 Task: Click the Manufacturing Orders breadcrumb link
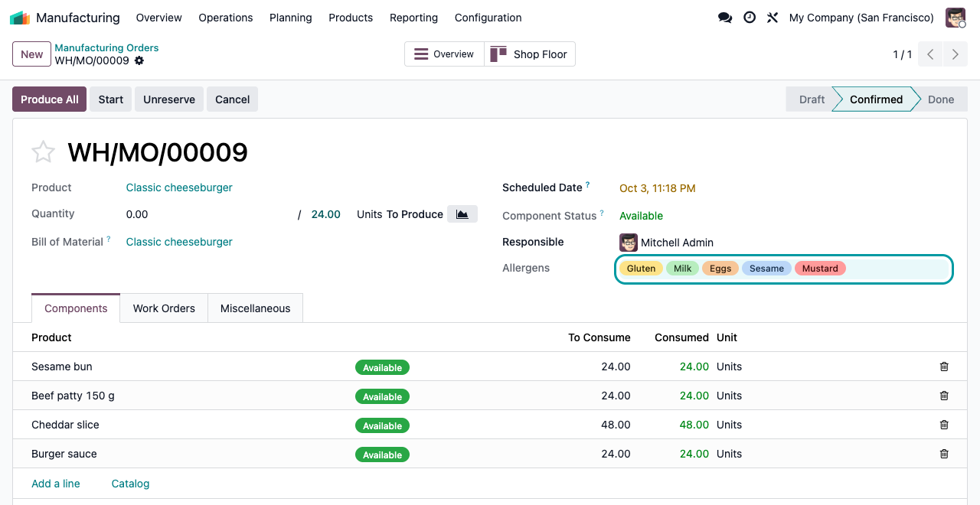(106, 47)
